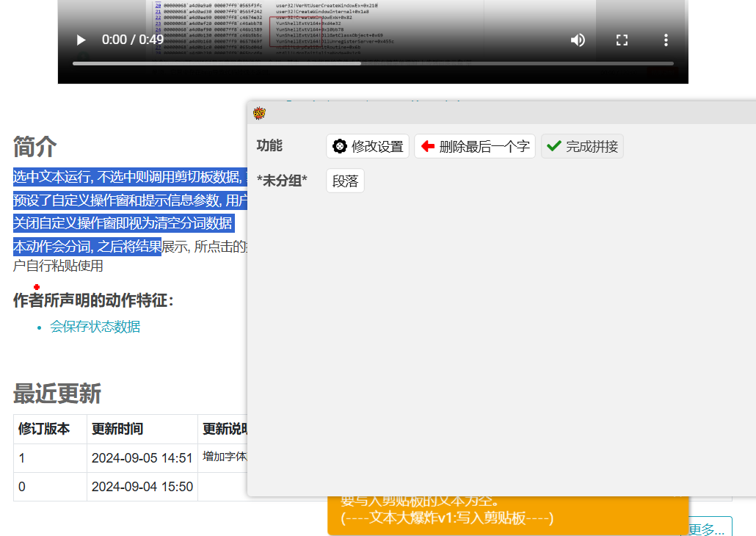Click the text 户自行粘贴使用
The image size is (756, 536).
(x=58, y=266)
